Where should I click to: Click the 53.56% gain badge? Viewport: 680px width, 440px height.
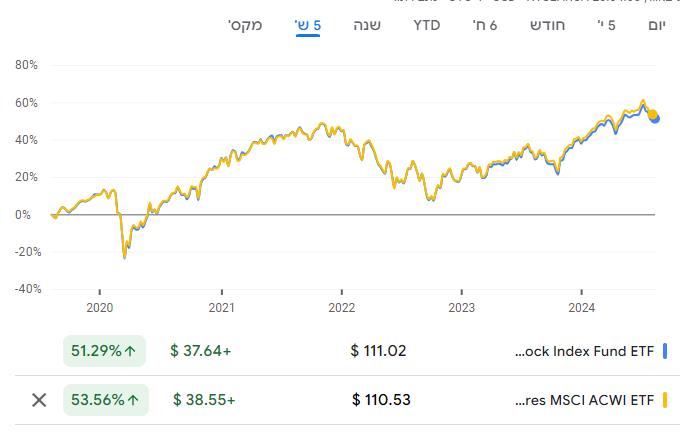tap(104, 400)
